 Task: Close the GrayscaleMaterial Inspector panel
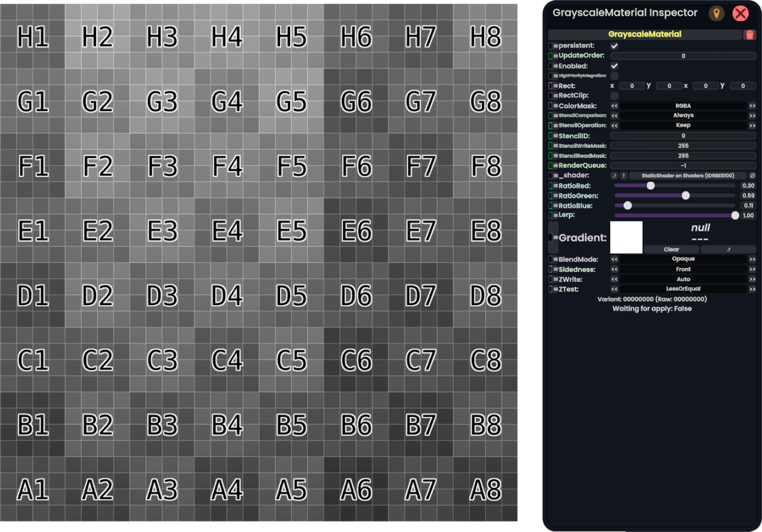coord(740,13)
